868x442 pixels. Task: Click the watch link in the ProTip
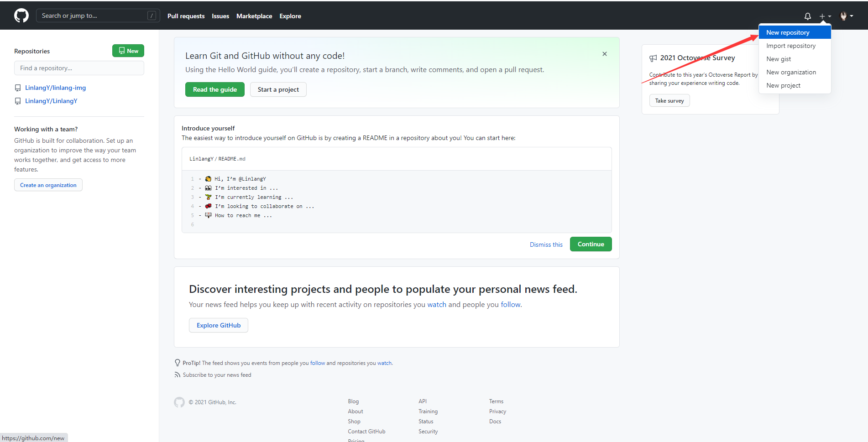(x=384, y=363)
